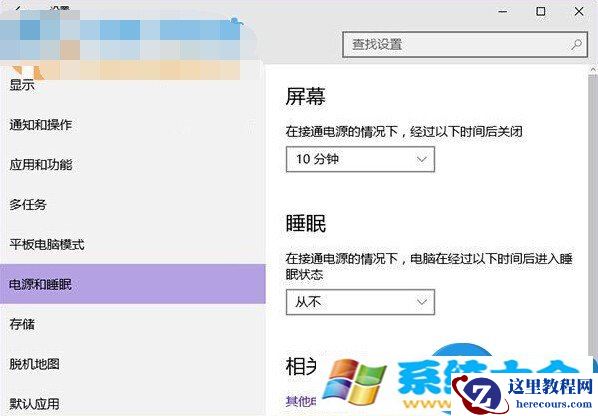Image resolution: width=598 pixels, height=416 pixels.
Task: Select 平板电脑模式 in the sidebar
Action: [x=47, y=244]
